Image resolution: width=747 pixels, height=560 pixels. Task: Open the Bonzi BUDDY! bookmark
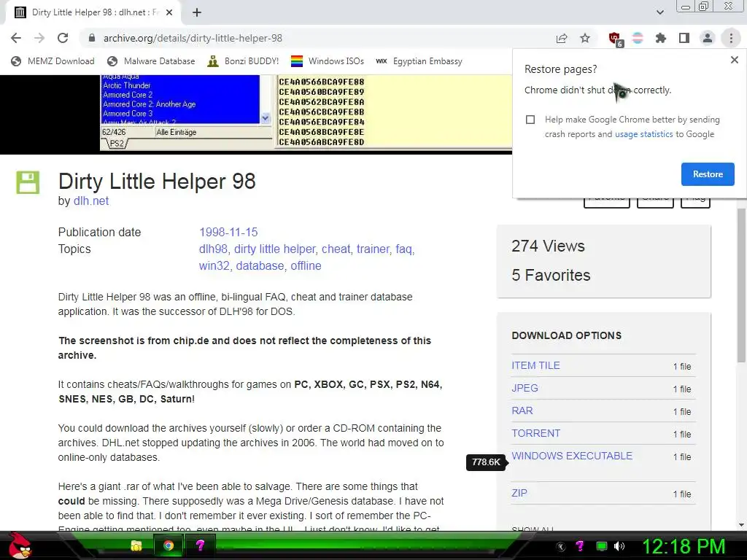point(244,61)
